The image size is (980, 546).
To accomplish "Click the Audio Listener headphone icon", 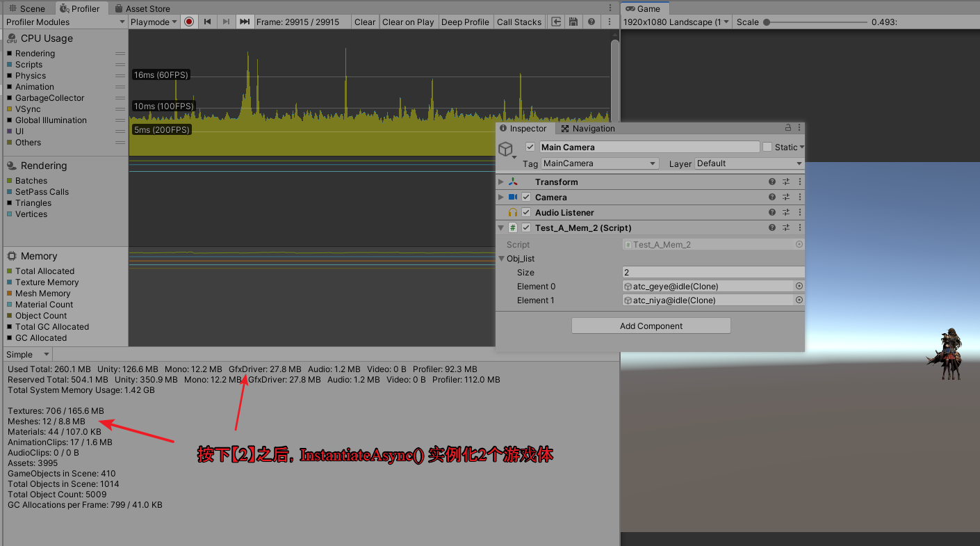I will [x=512, y=212].
